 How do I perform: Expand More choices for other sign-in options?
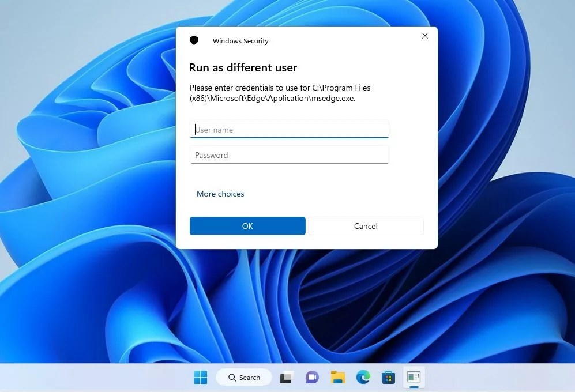pyautogui.click(x=220, y=194)
